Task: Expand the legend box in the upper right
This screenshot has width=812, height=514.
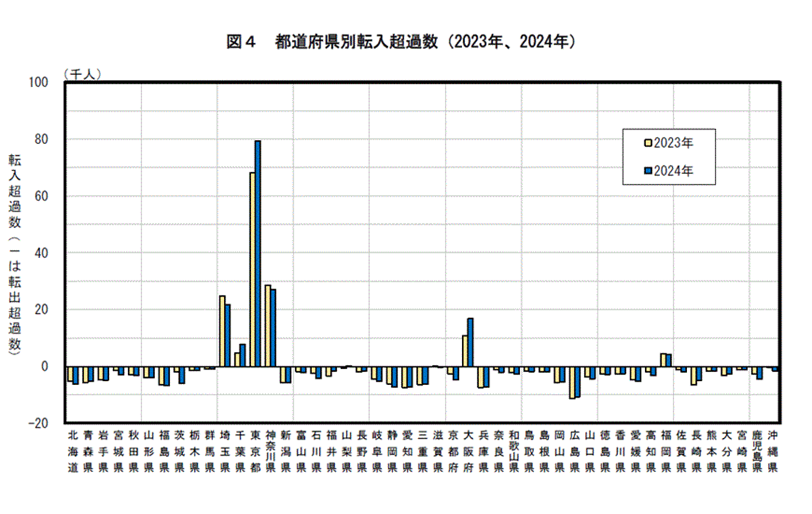Action: (x=669, y=158)
